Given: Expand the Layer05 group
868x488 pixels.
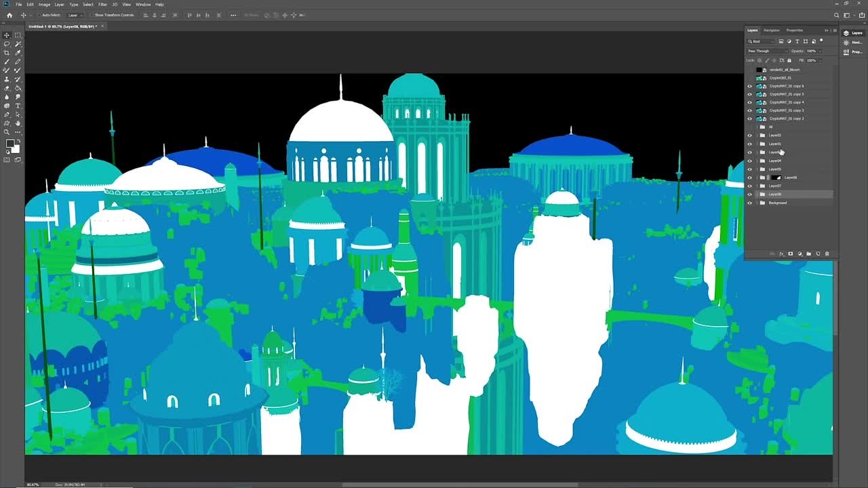Looking at the screenshot, I should pyautogui.click(x=757, y=169).
